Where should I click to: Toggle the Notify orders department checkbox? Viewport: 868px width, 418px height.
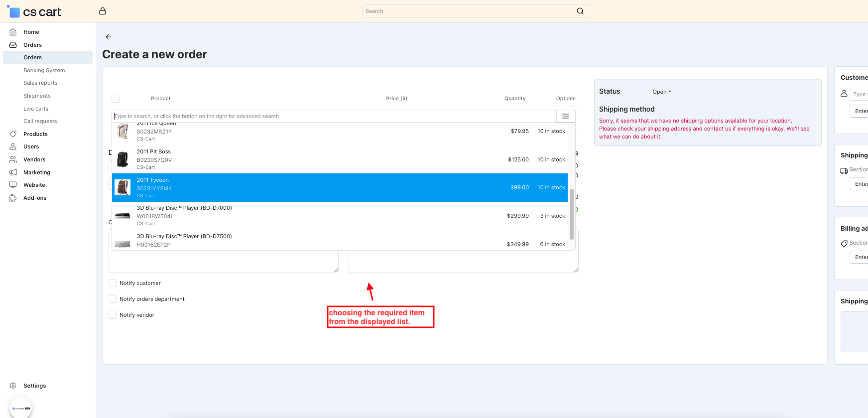point(113,299)
